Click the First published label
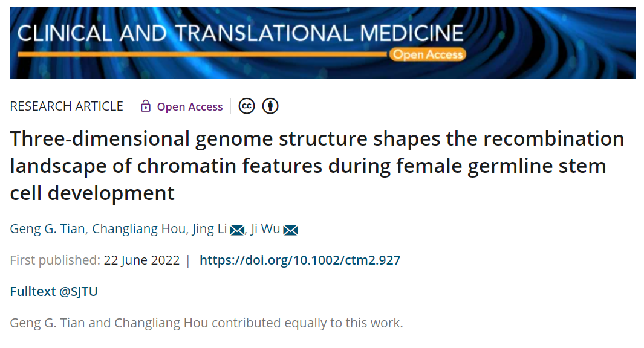 pyautogui.click(x=55, y=260)
